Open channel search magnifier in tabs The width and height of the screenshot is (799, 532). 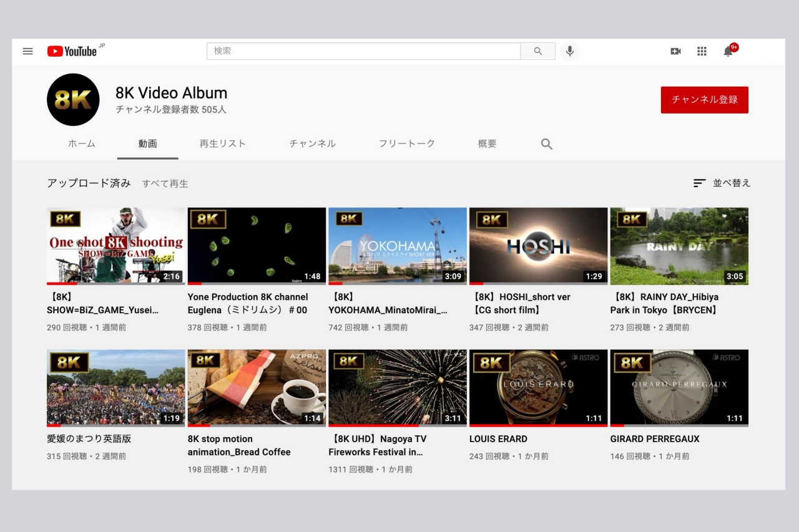[x=547, y=144]
